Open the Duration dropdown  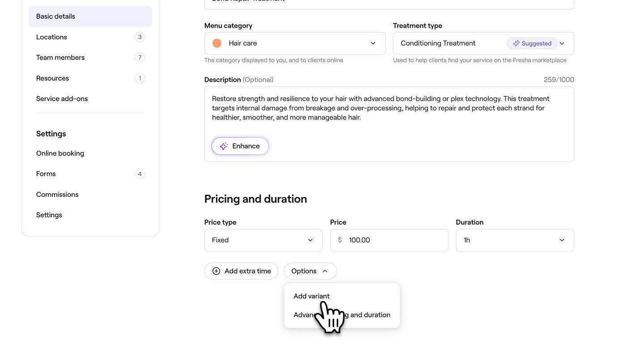coord(515,240)
